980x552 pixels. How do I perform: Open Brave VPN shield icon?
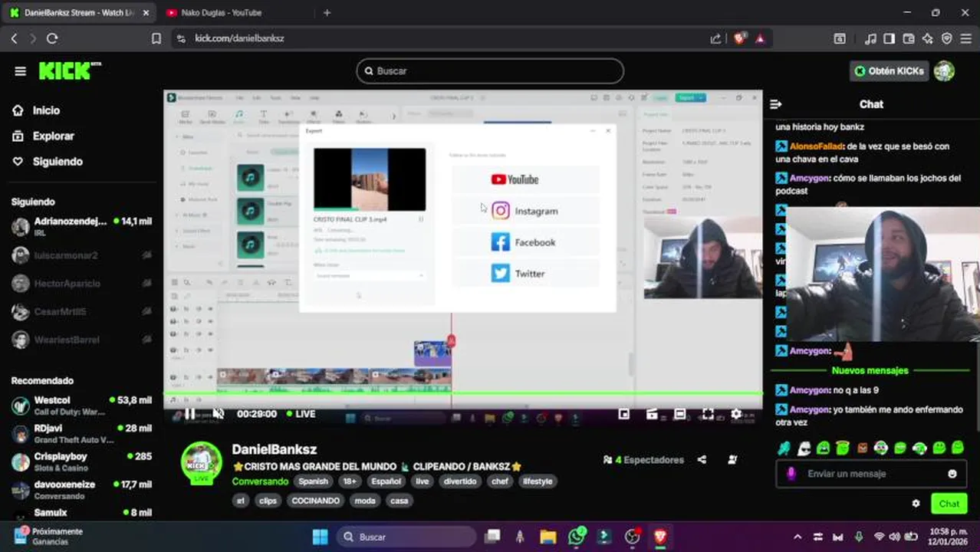947,38
